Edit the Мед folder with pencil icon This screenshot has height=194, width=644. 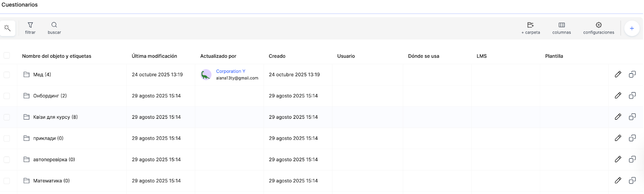click(x=618, y=74)
